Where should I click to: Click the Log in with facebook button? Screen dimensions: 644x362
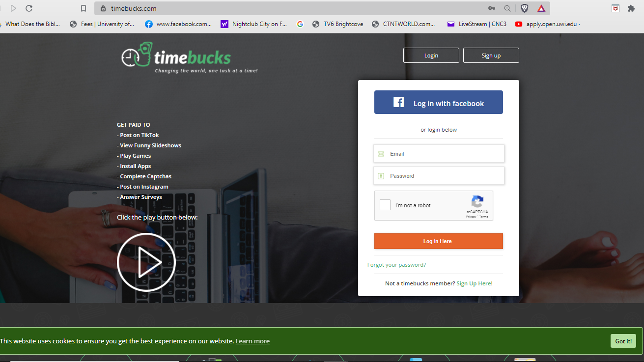438,102
